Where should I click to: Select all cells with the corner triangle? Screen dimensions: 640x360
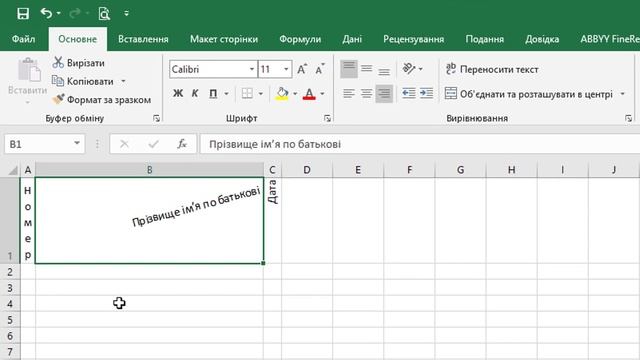pyautogui.click(x=12, y=170)
